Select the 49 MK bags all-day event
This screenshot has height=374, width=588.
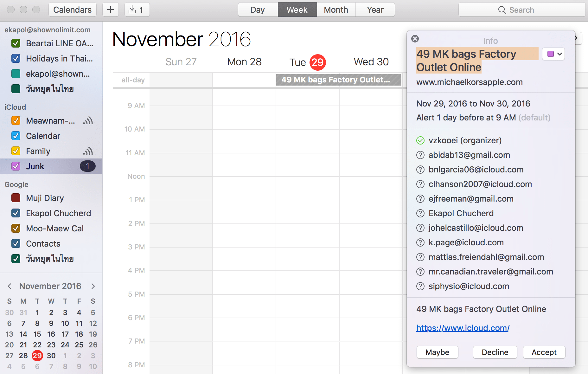point(339,80)
